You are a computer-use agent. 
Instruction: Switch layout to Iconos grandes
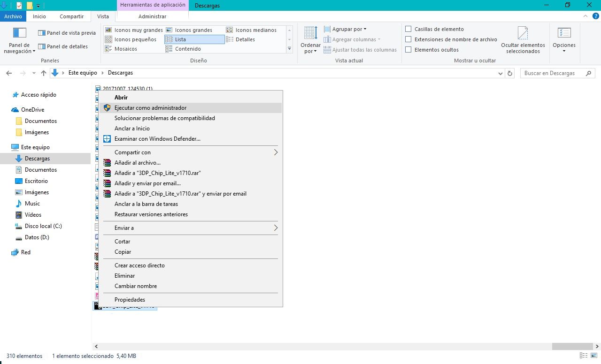click(194, 30)
